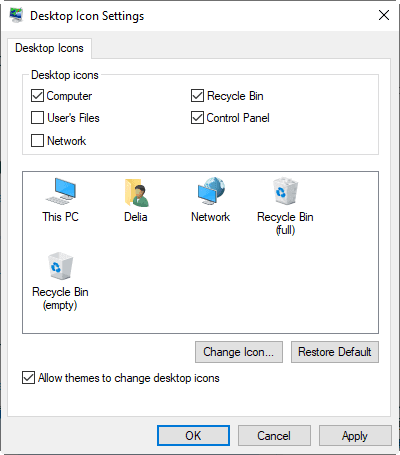Enable the Network checkbox
Viewport: 400px width, 455px height.
pos(37,140)
